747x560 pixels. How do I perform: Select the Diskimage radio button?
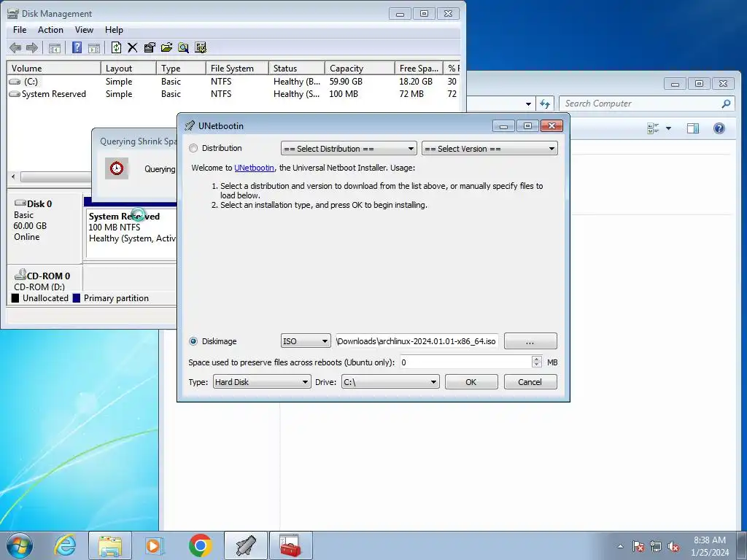pos(193,341)
